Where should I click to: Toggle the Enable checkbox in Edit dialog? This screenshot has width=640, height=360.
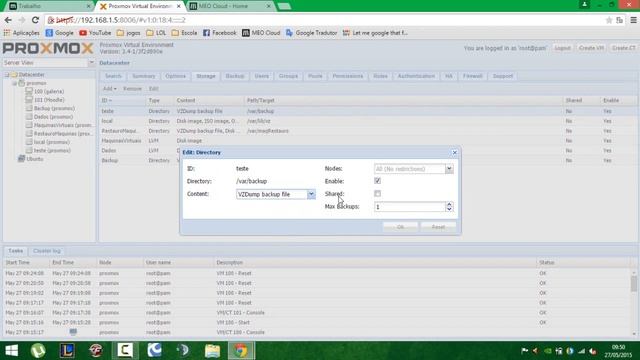pyautogui.click(x=378, y=180)
